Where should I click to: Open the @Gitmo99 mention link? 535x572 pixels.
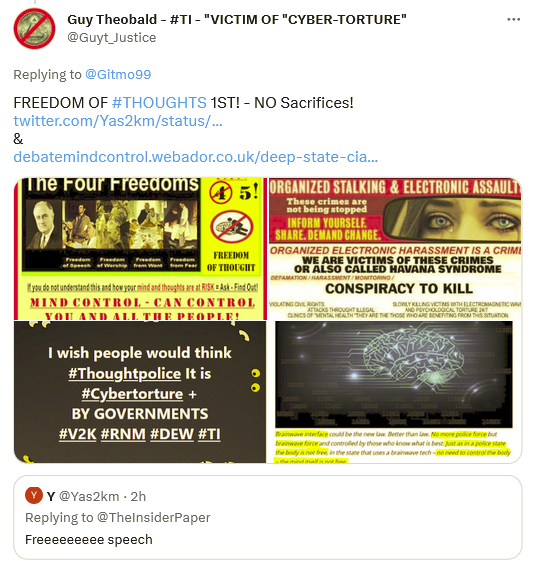point(118,74)
